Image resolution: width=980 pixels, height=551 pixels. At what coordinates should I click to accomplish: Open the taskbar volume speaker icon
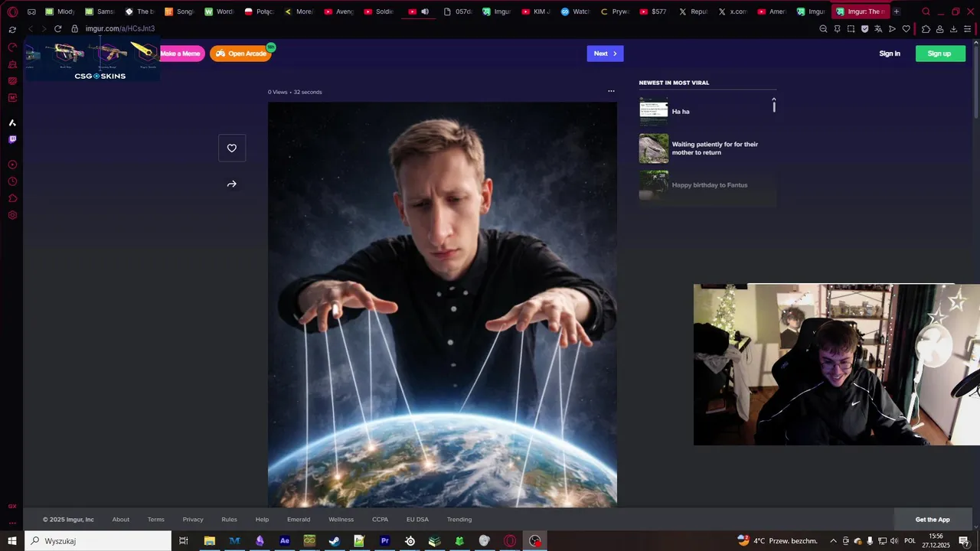893,541
